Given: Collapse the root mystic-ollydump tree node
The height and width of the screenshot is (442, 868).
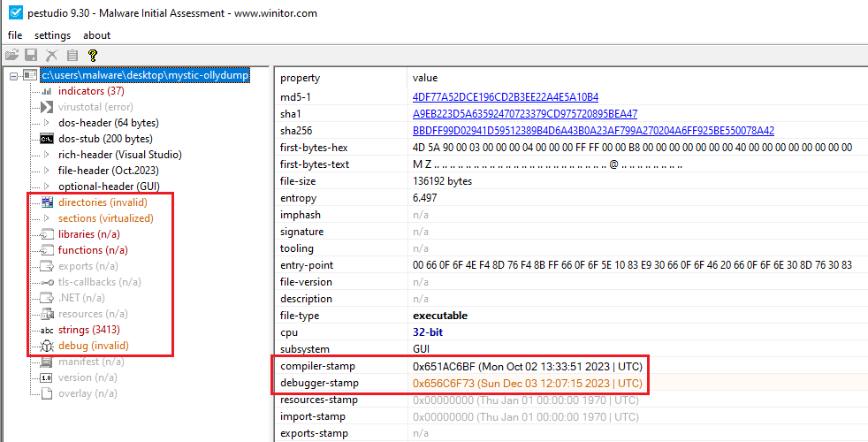Looking at the screenshot, I should 14,75.
